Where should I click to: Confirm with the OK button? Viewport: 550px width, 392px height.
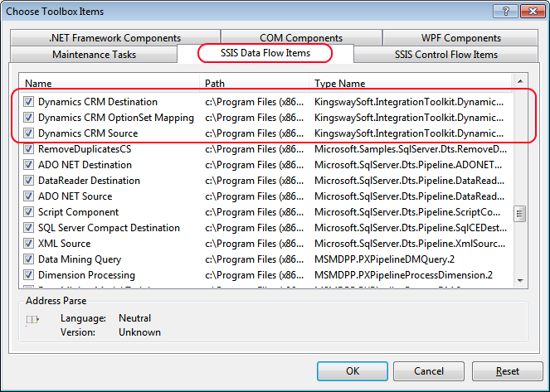(x=353, y=371)
